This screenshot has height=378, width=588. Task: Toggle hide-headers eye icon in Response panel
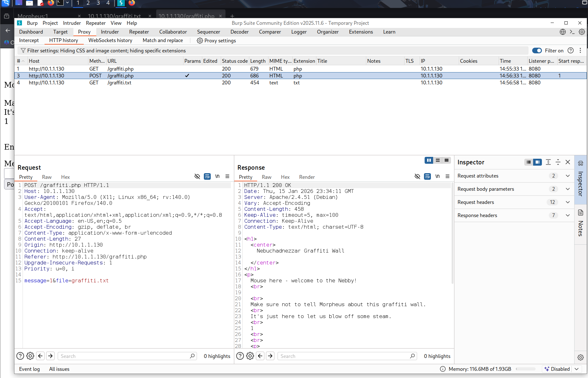[417, 176]
